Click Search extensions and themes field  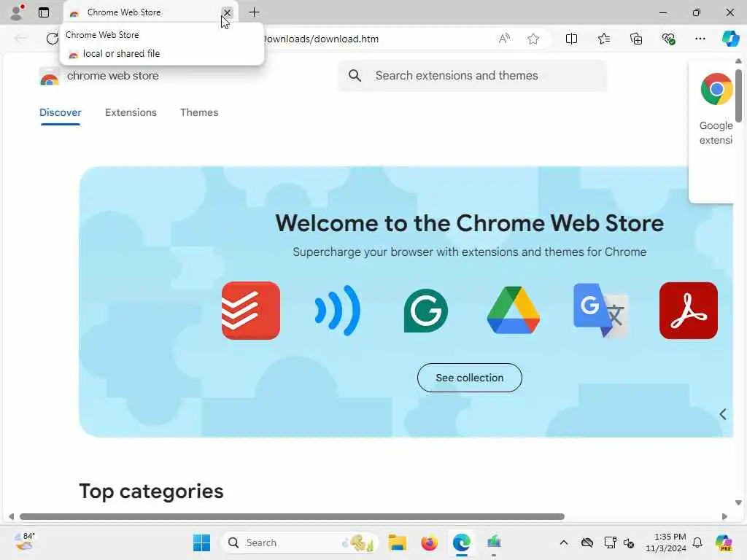(472, 75)
